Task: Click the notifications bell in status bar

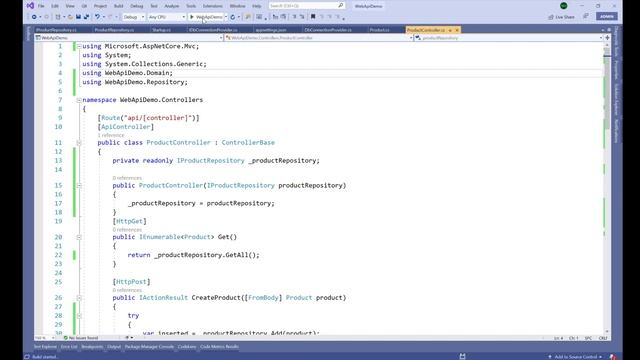Action: pos(612,357)
